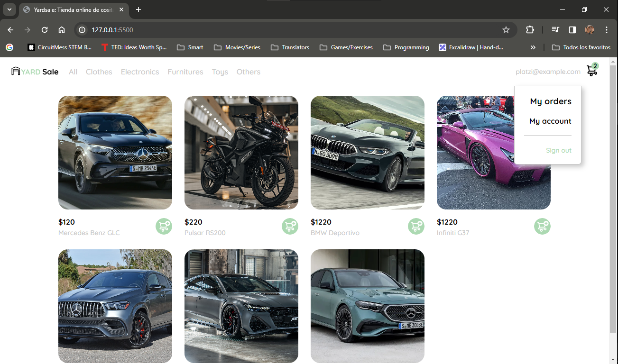Add BMW Deportivo to cart

[416, 226]
